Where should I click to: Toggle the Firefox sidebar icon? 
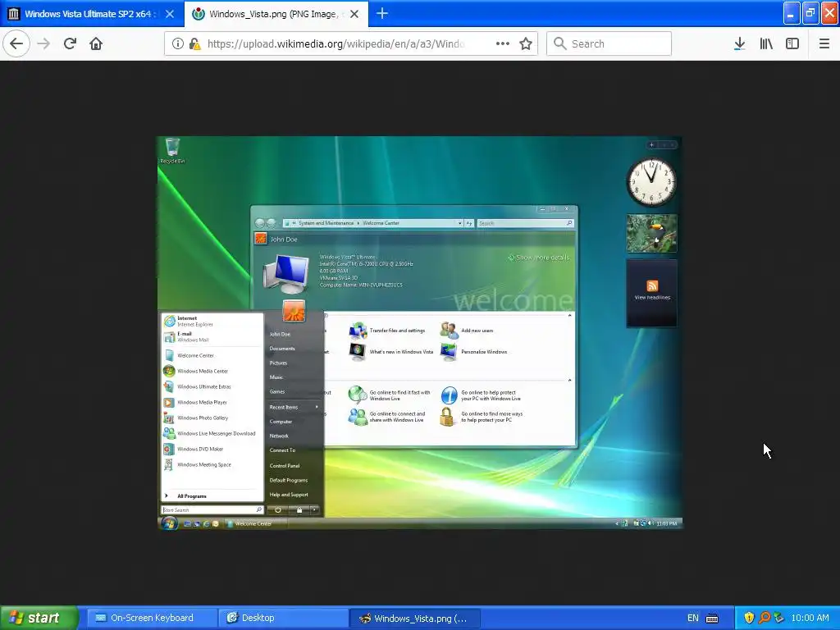point(792,43)
